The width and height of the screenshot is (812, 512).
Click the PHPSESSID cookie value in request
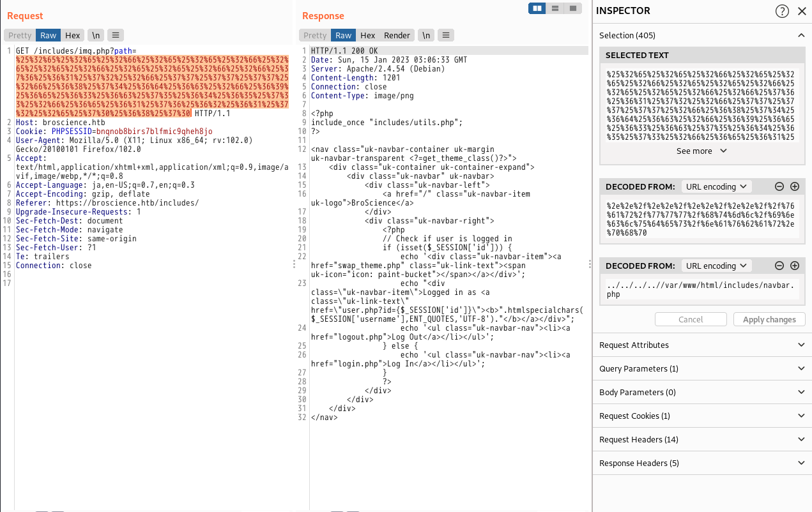[154, 131]
